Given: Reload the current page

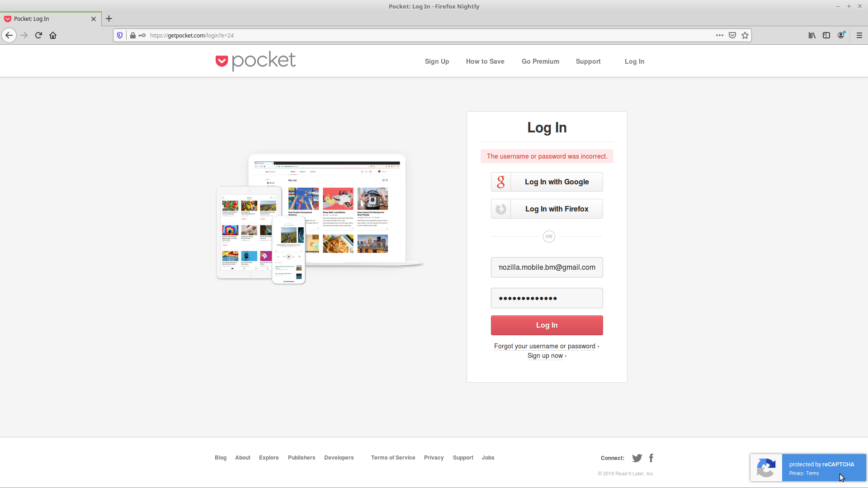Looking at the screenshot, I should (38, 35).
